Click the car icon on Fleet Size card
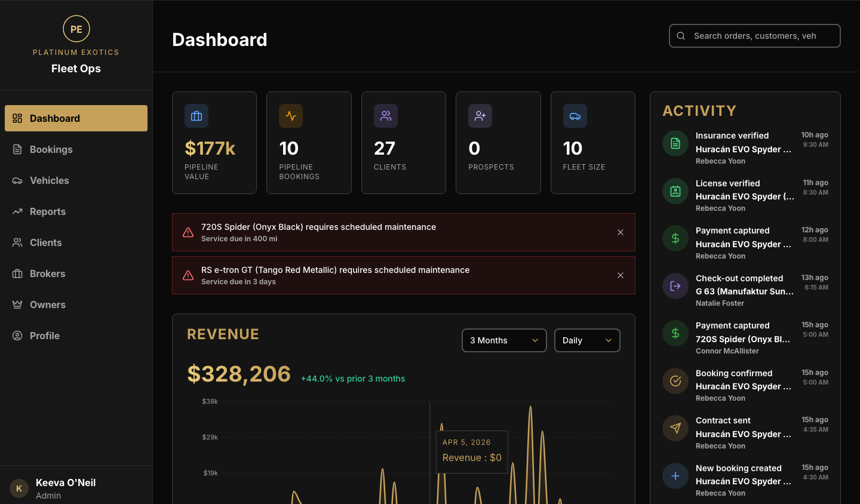Viewport: 860px width, 504px height. click(575, 116)
